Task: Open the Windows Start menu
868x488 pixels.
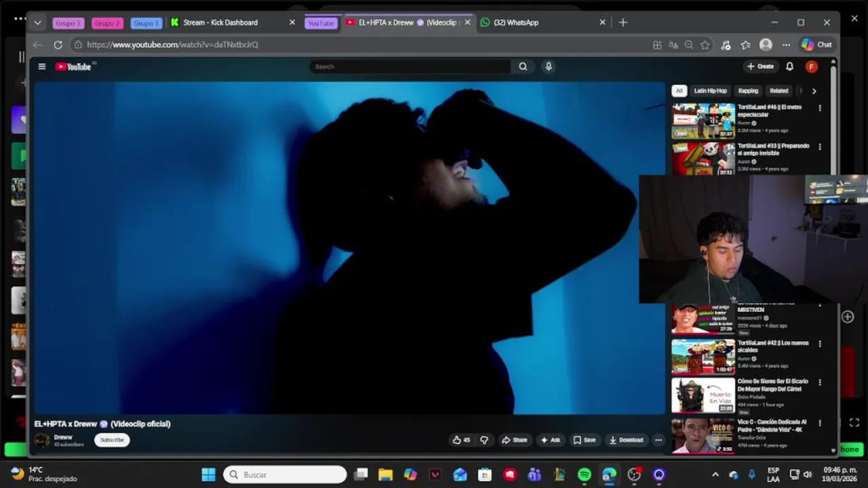Action: tap(208, 474)
